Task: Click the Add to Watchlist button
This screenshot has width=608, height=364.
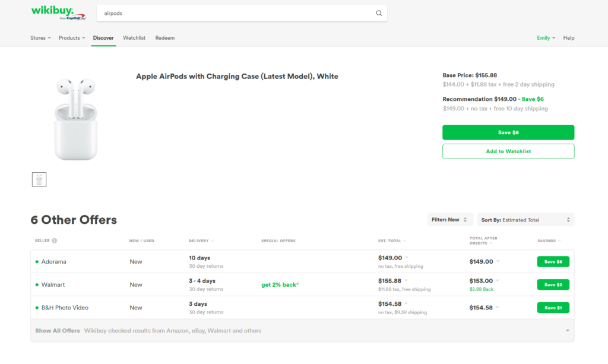Action: click(508, 151)
